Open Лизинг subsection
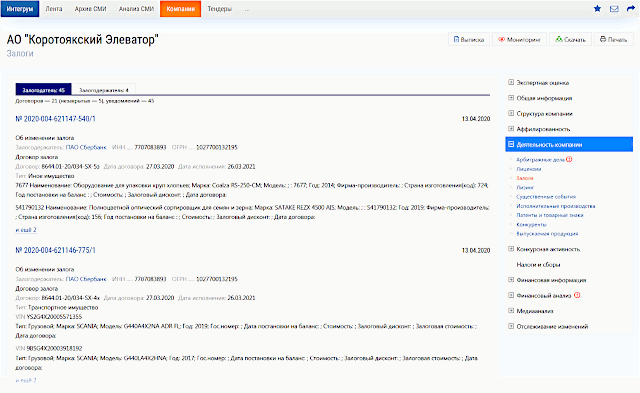 point(525,188)
